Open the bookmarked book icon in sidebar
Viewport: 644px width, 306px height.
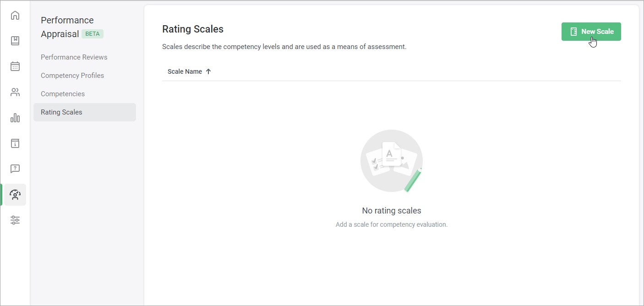(x=15, y=41)
